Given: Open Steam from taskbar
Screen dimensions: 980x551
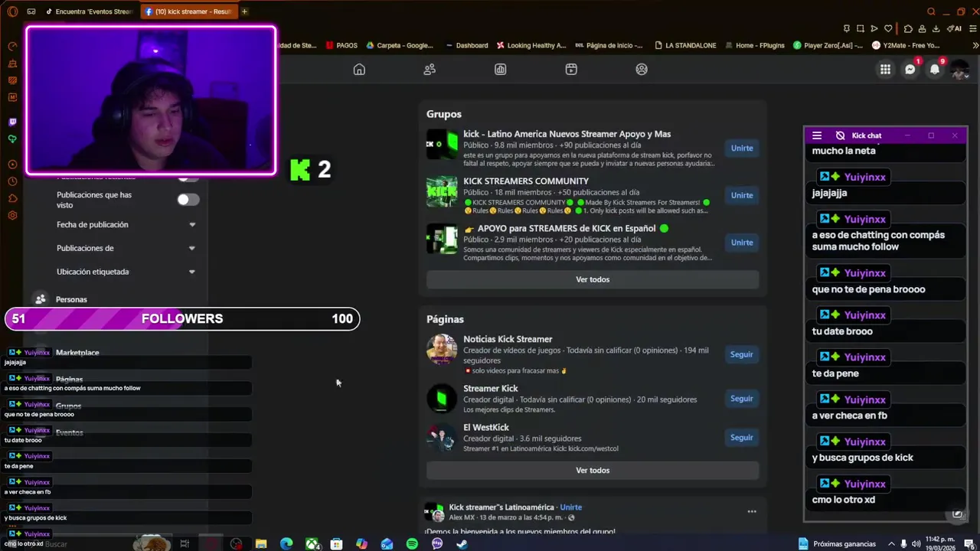Looking at the screenshot, I should pos(462,544).
